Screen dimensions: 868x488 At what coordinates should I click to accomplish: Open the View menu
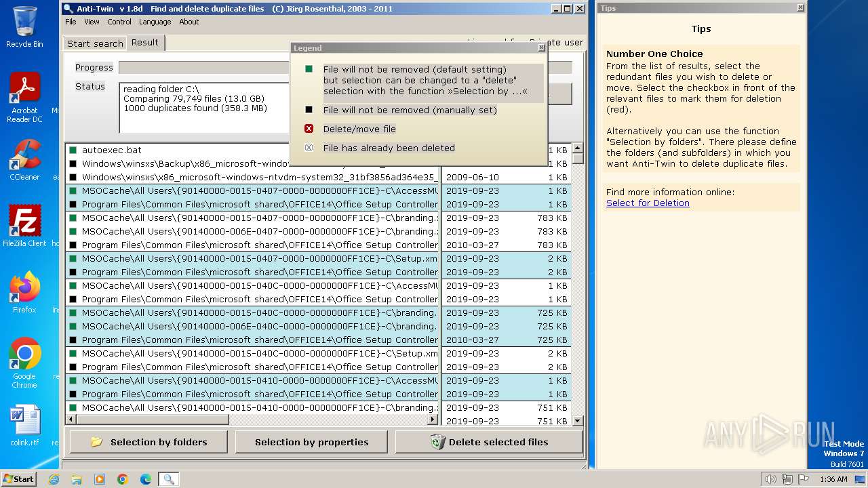92,22
